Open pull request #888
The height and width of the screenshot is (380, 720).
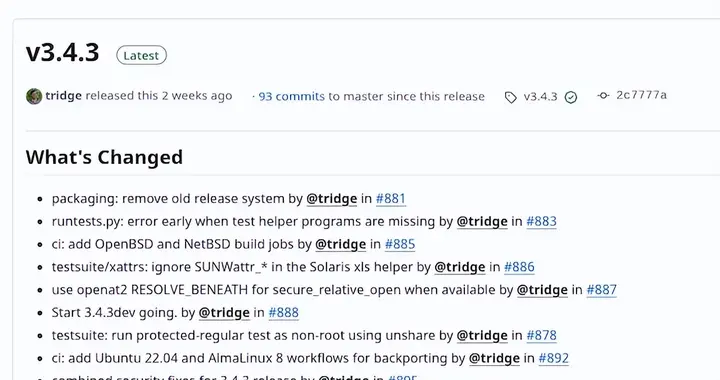point(283,313)
